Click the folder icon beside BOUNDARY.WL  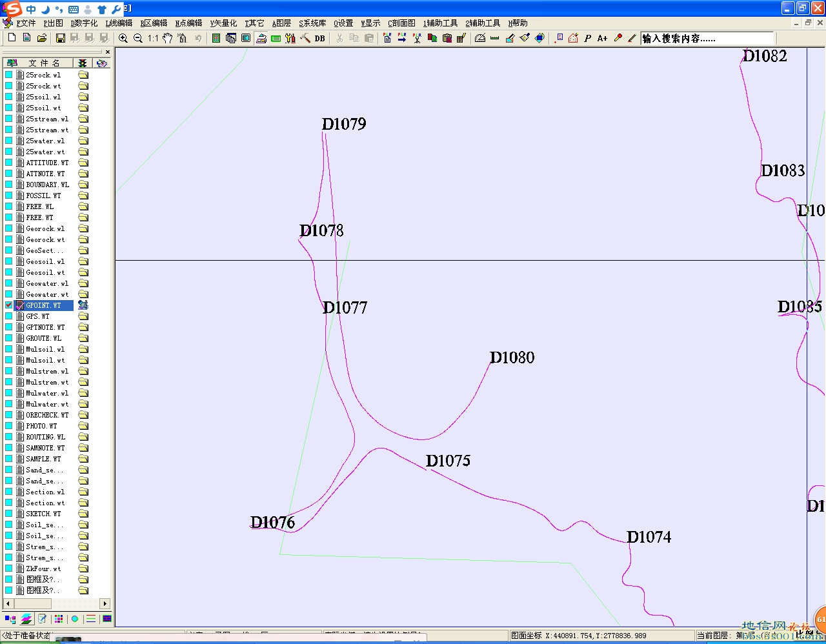83,185
